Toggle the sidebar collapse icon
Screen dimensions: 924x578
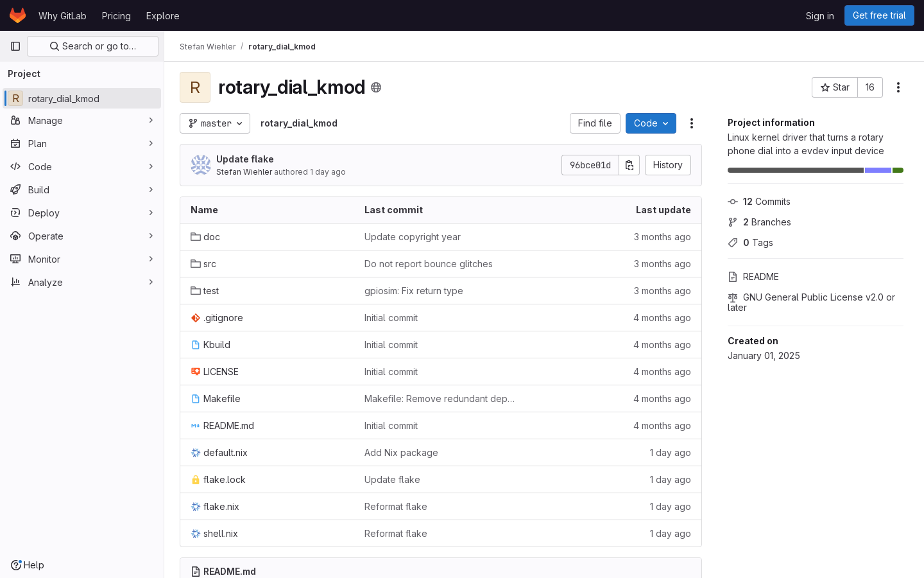[x=15, y=46]
